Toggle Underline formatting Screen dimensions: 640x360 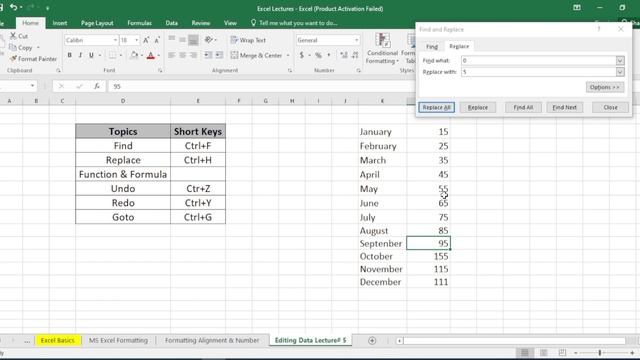tap(91, 55)
